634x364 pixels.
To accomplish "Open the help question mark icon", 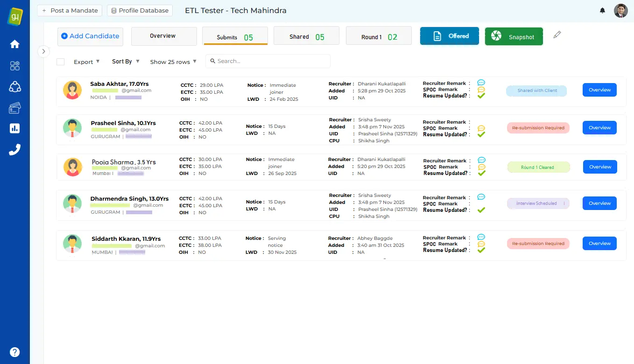I will [x=15, y=352].
